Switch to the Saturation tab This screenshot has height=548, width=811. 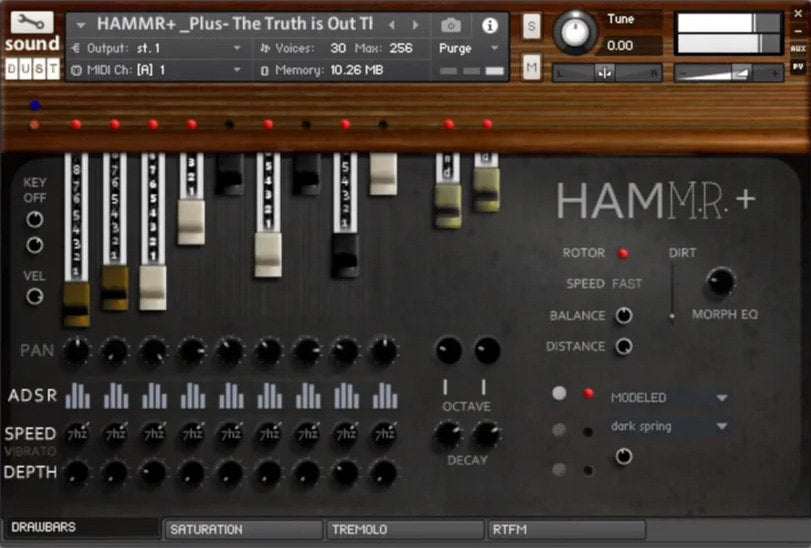(x=242, y=529)
